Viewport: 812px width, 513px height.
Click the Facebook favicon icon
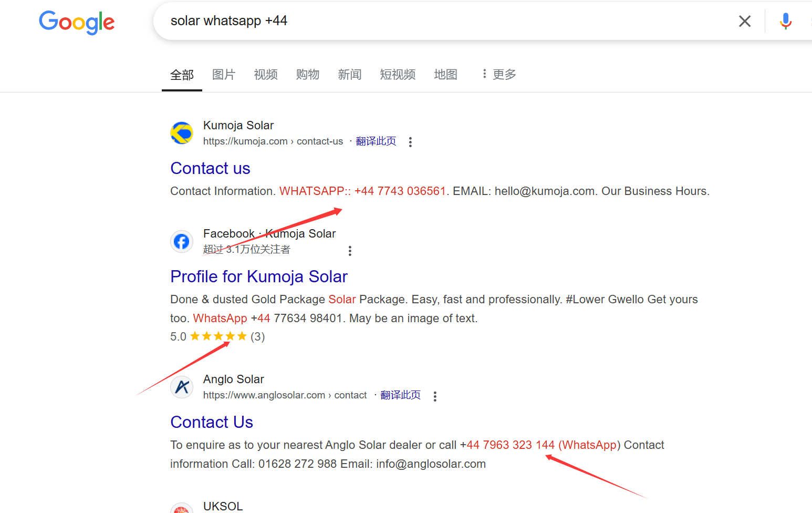(182, 241)
